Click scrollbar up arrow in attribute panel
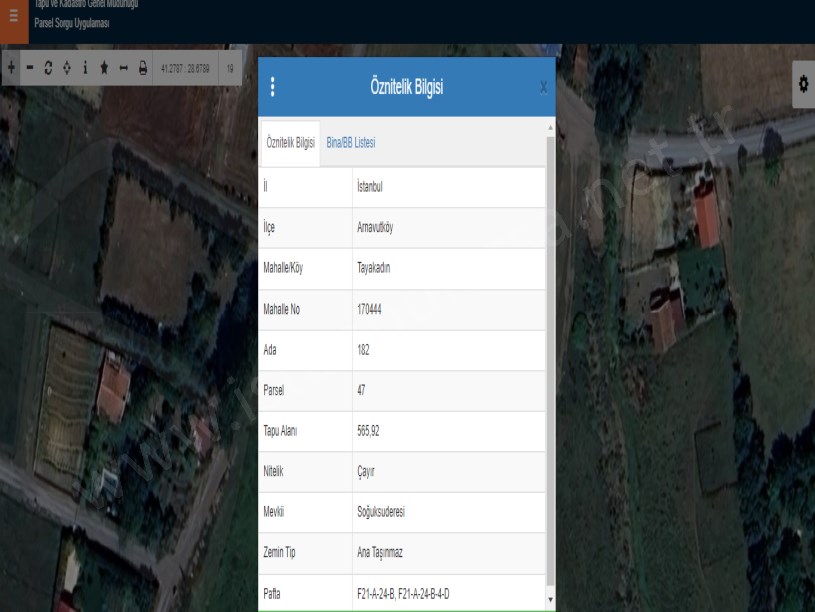 [550, 128]
